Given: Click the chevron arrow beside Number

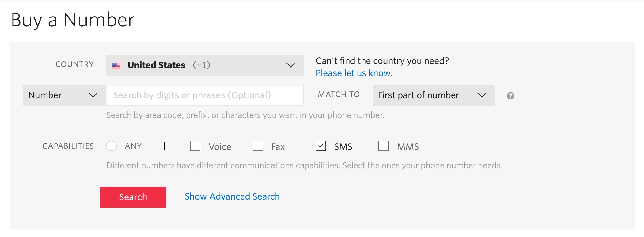Looking at the screenshot, I should (93, 95).
